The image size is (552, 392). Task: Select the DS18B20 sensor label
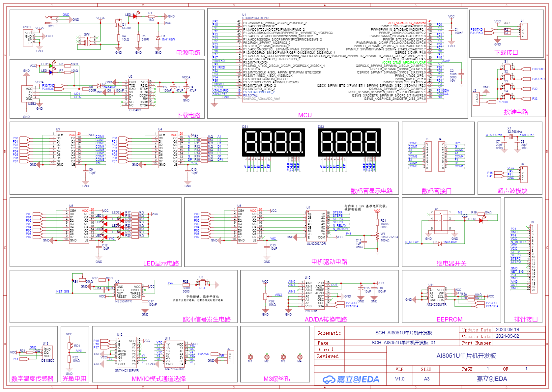click(x=48, y=361)
